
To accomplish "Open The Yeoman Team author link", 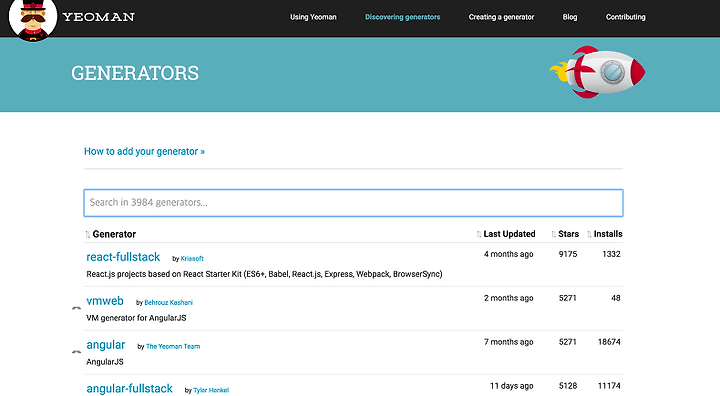I will click(173, 346).
